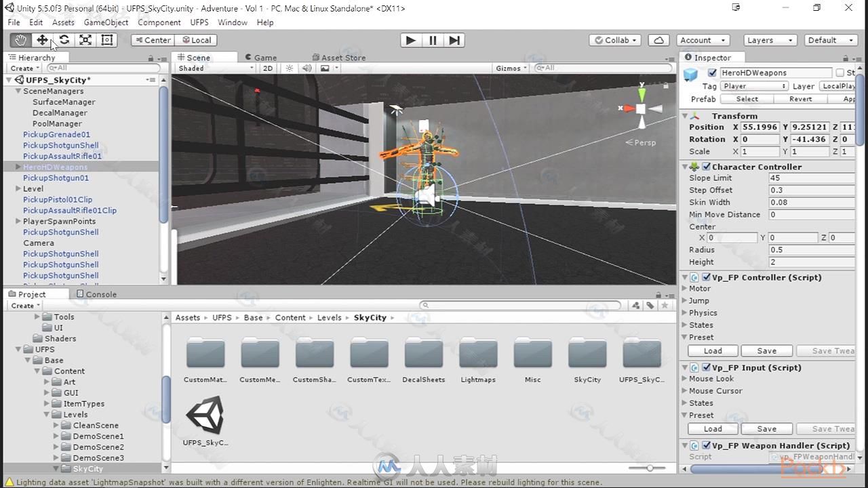868x488 pixels.
Task: Open the Hierarchy panel options menu
Action: coord(161,58)
